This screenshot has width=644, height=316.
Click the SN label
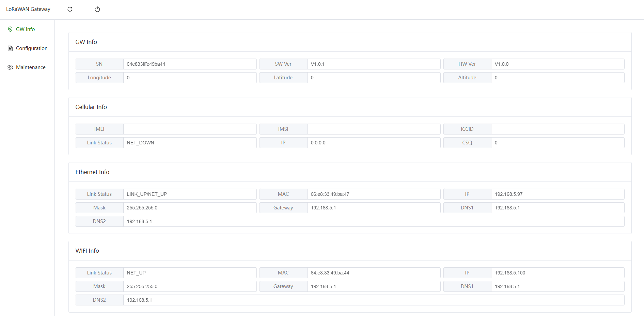[99, 64]
